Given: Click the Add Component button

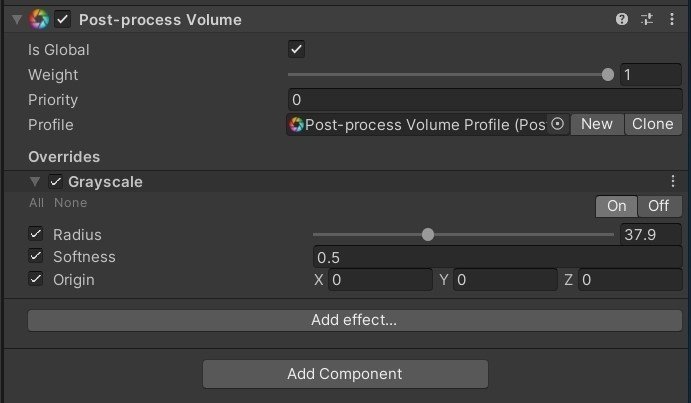Looking at the screenshot, I should [x=345, y=374].
